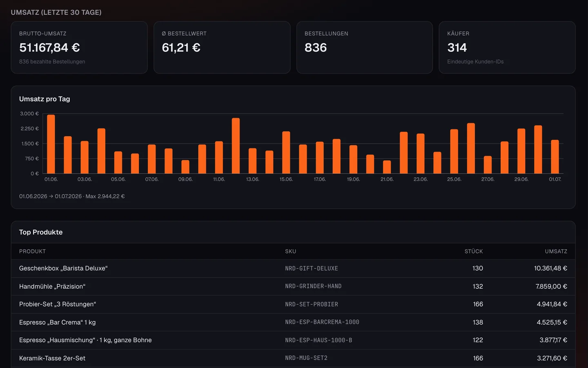Click the "Umsatz pro Tag" chart title

(x=45, y=99)
